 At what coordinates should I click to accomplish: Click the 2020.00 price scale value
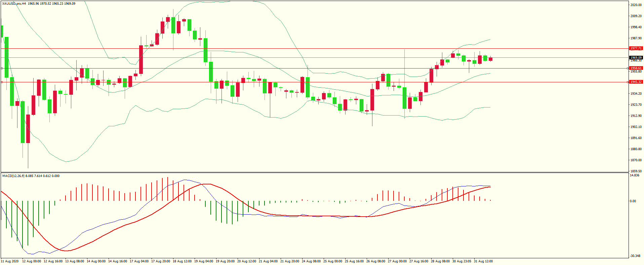(636, 5)
